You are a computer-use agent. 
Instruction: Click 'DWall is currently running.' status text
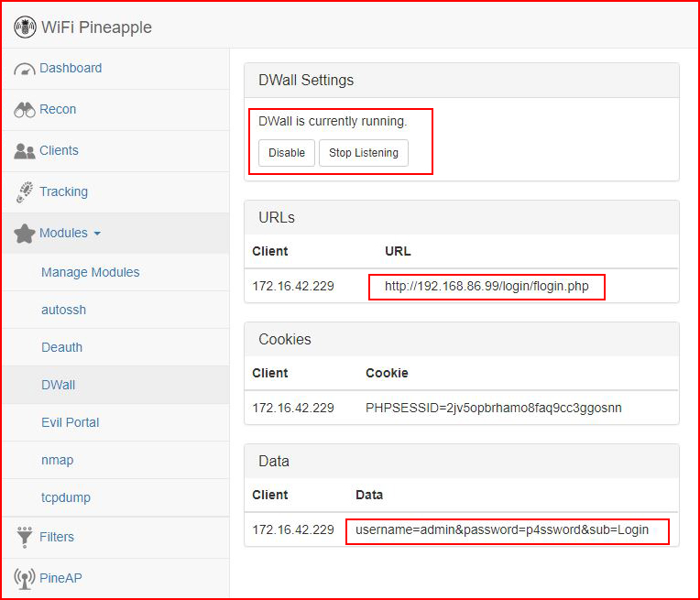(x=333, y=121)
